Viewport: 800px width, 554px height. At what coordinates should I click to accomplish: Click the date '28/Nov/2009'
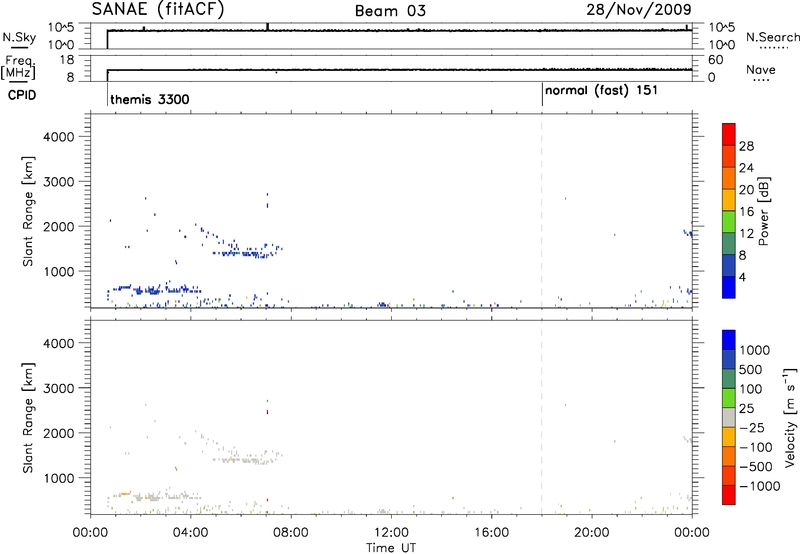click(639, 9)
